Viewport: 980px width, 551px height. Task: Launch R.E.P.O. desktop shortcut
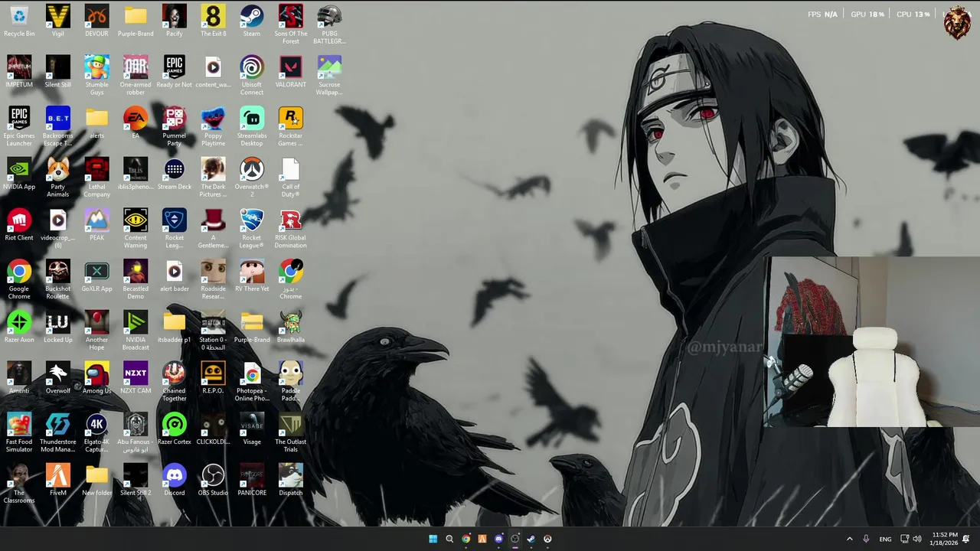point(213,379)
